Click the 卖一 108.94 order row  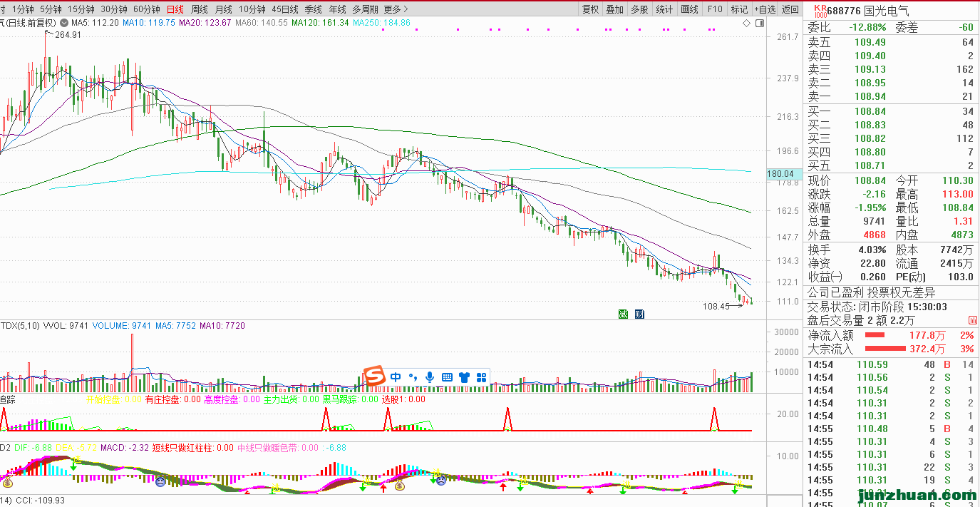[x=892, y=96]
